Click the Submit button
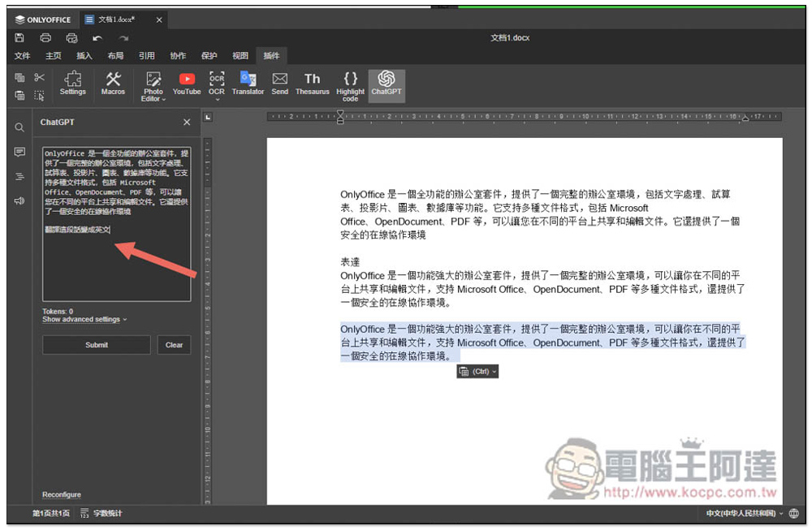Viewport: 812px width, 530px height. [x=97, y=345]
